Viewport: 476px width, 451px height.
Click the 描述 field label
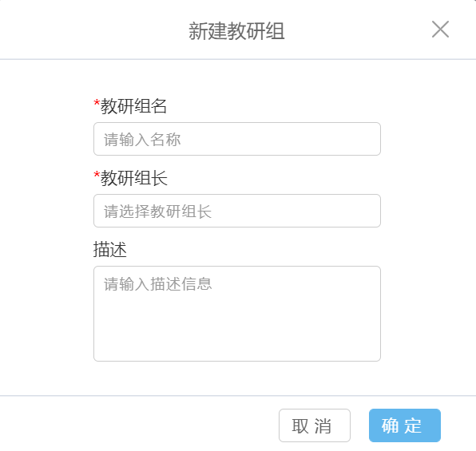[x=110, y=250]
